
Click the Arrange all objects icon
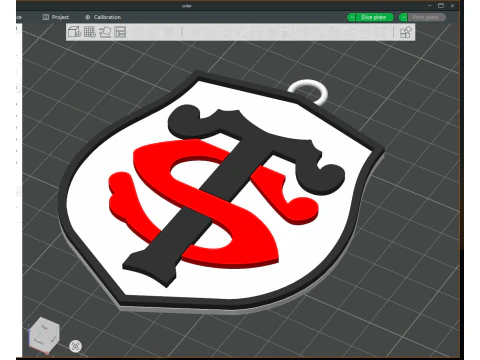[x=120, y=32]
